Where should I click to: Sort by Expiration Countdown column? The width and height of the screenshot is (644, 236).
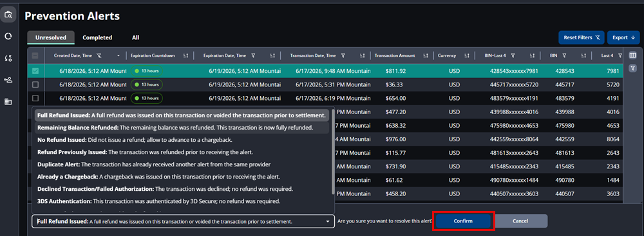(185, 55)
